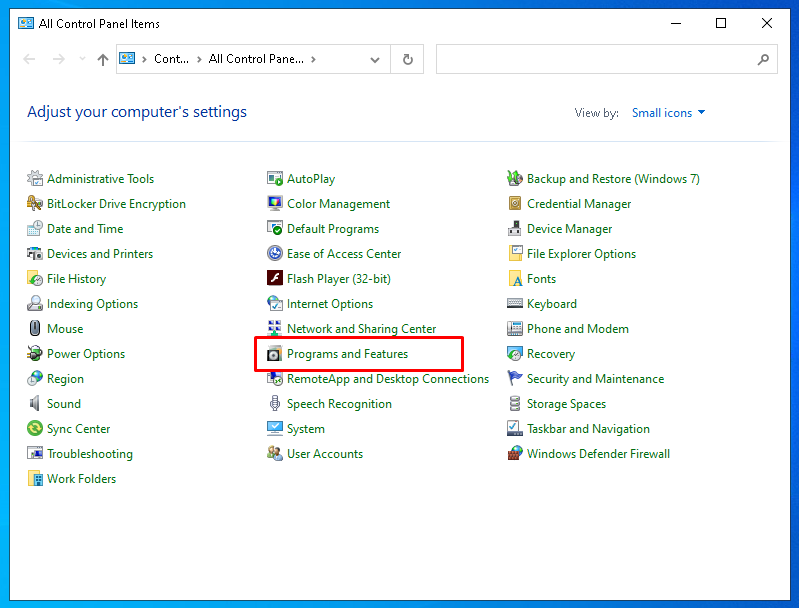The height and width of the screenshot is (608, 799).
Task: Open Backup and Restore (Windows 7) link
Action: click(613, 179)
